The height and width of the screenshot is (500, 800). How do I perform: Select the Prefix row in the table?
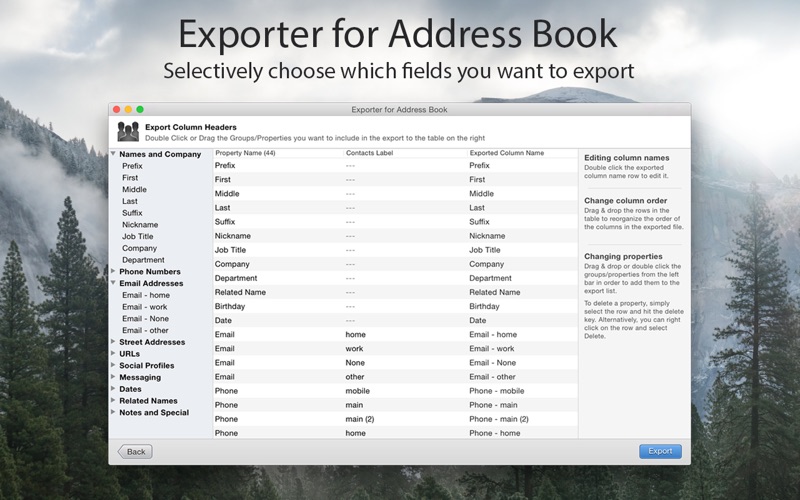(395, 165)
